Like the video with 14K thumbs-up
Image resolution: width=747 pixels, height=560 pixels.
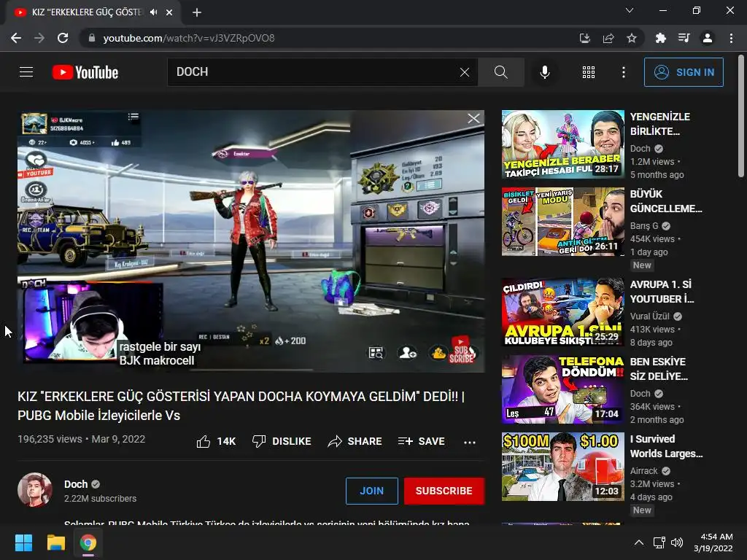click(216, 441)
